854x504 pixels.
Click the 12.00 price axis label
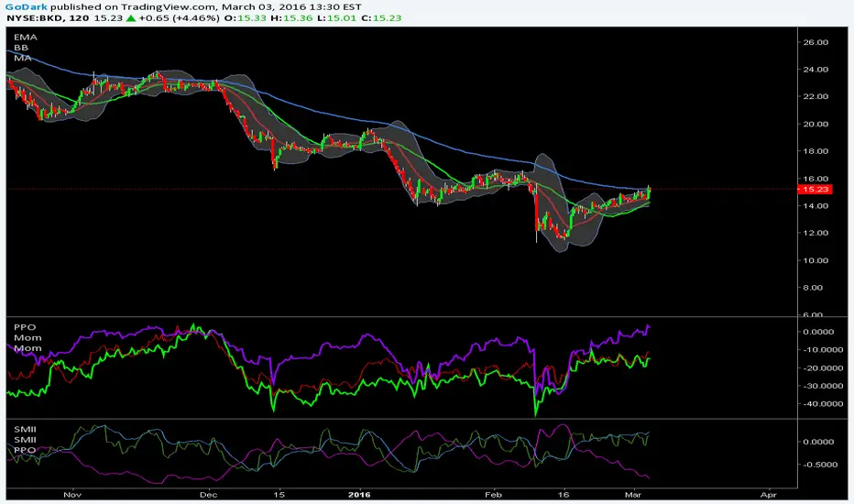pos(816,233)
